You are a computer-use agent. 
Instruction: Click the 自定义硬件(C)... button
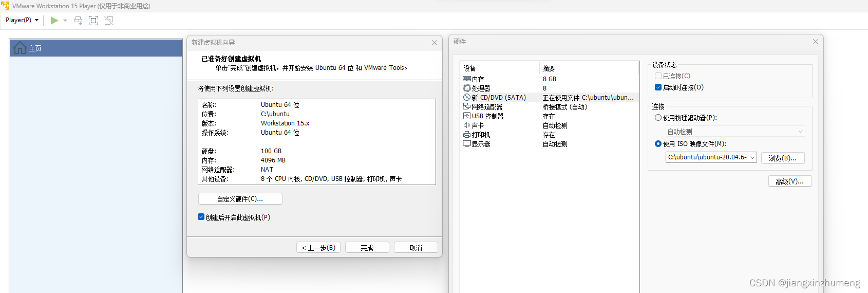pos(240,199)
